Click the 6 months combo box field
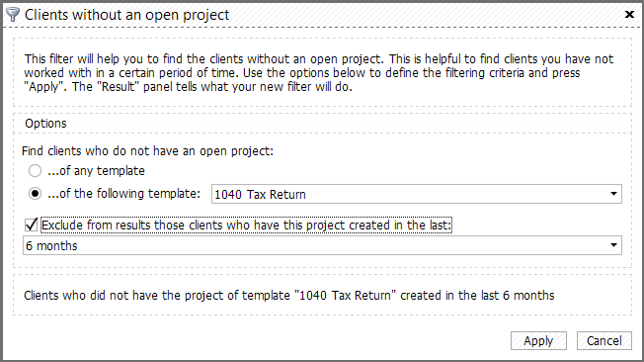644x362 pixels. (x=322, y=245)
